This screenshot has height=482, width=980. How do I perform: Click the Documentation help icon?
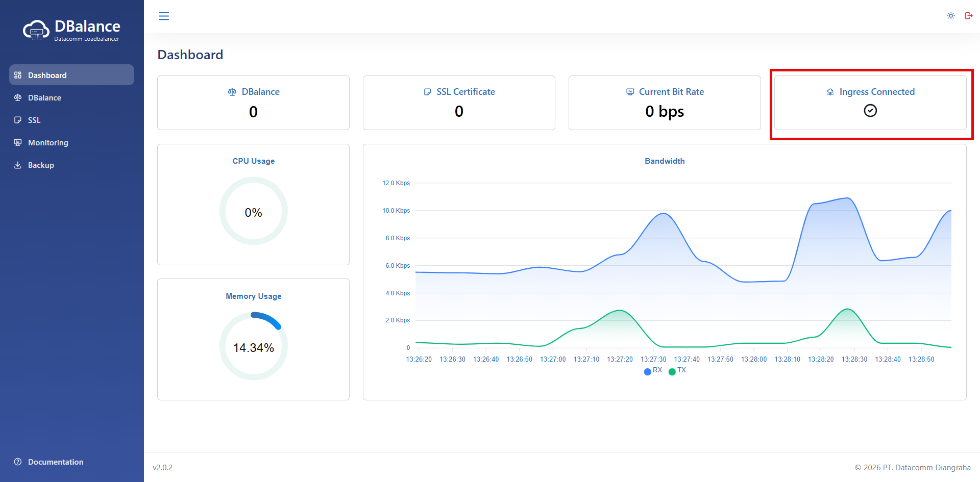18,462
